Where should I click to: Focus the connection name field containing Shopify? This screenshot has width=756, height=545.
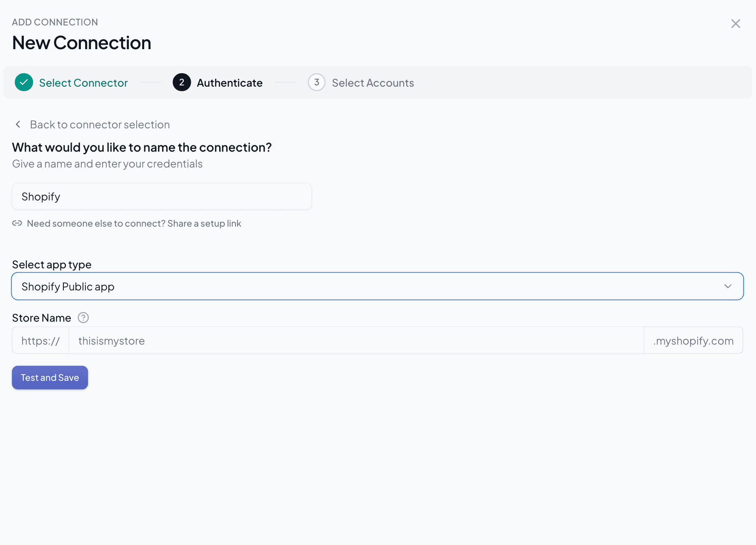click(x=162, y=196)
